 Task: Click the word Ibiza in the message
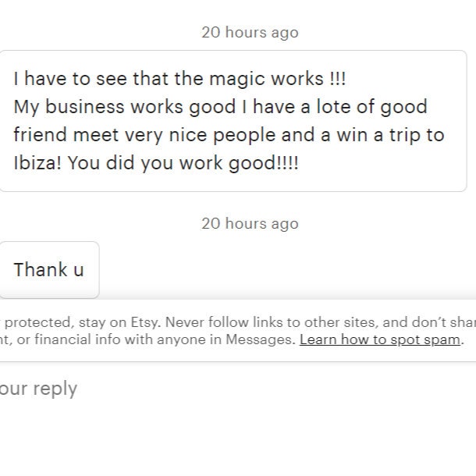[x=37, y=163]
